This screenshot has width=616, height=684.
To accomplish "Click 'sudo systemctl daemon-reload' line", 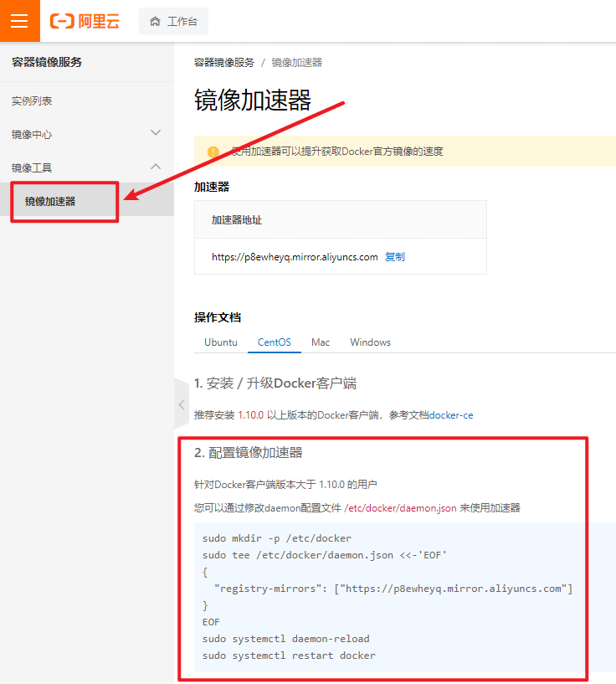I will 286,639.
